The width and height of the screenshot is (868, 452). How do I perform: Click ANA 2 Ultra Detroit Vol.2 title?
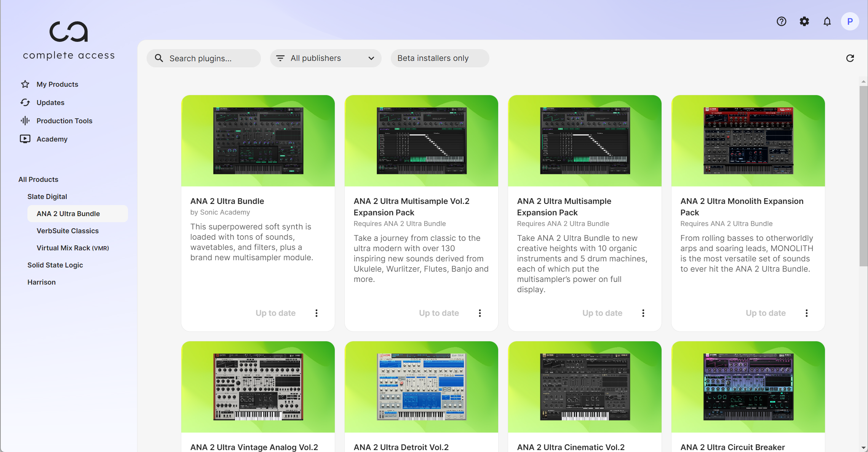pos(401,447)
